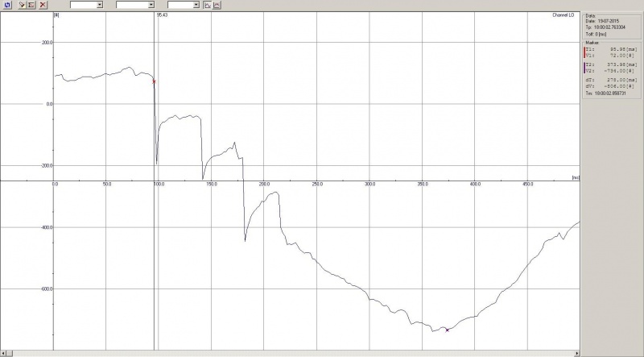Toggle the first graph view icon
The image size is (644, 357).
[x=208, y=5]
